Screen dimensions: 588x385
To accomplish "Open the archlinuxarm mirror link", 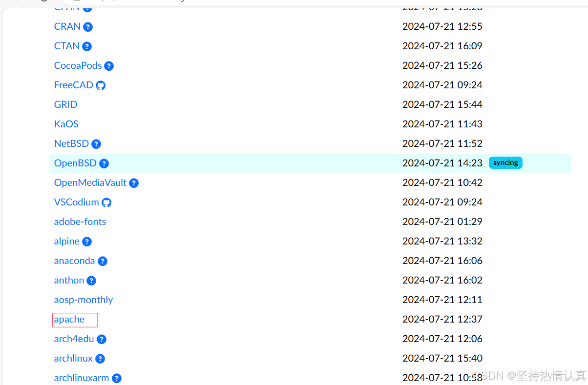I will (x=82, y=378).
